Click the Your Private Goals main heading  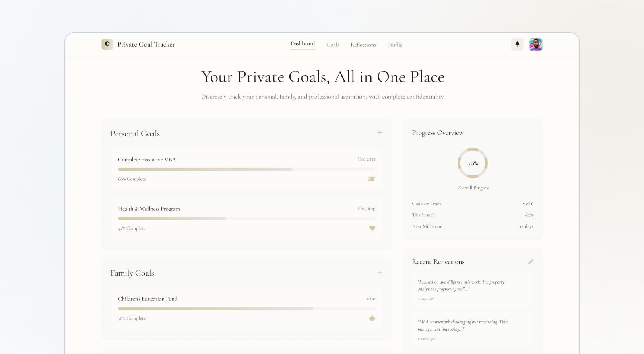point(323,77)
